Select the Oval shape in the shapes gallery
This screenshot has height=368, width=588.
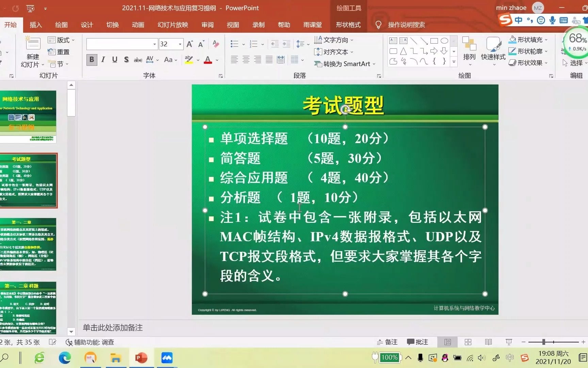[444, 41]
